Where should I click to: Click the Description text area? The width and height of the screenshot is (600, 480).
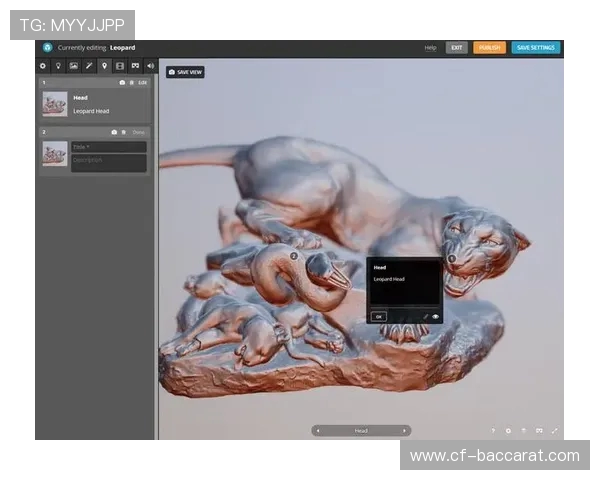109,163
